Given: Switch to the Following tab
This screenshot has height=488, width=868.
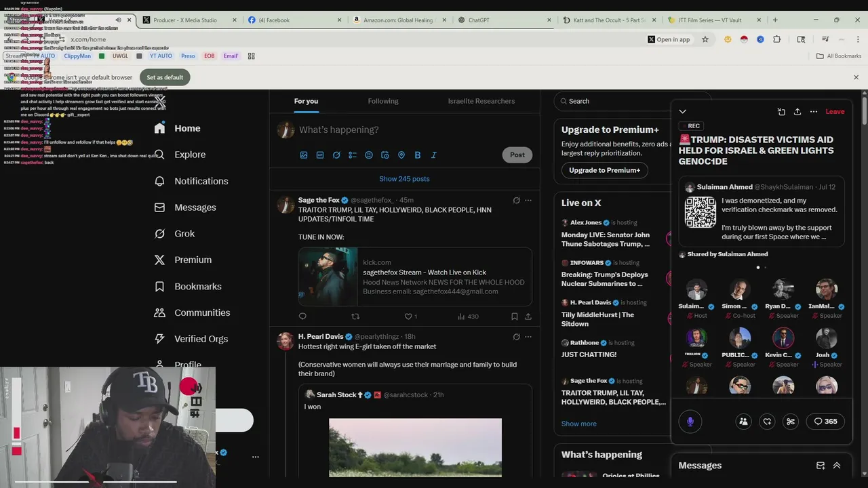Looking at the screenshot, I should point(383,101).
